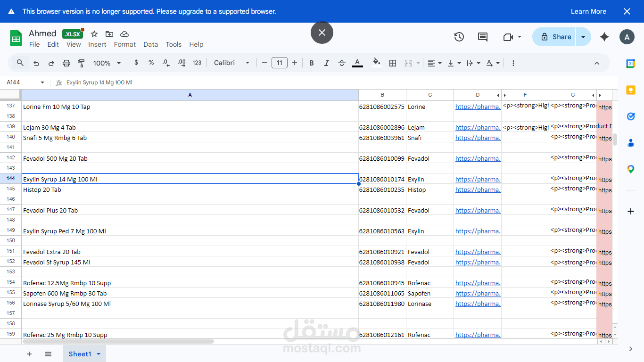This screenshot has width=644, height=362.
Task: Open the Tools menu
Action: point(173,44)
